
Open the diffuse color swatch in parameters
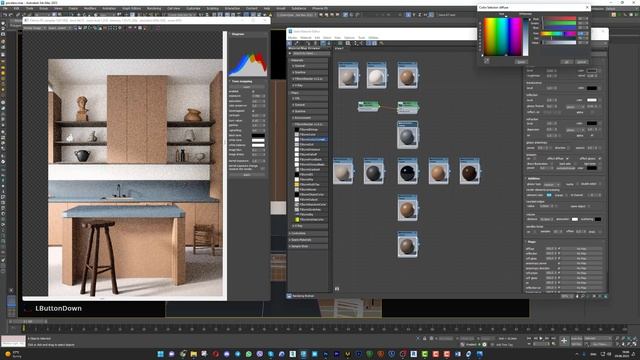(x=591, y=71)
